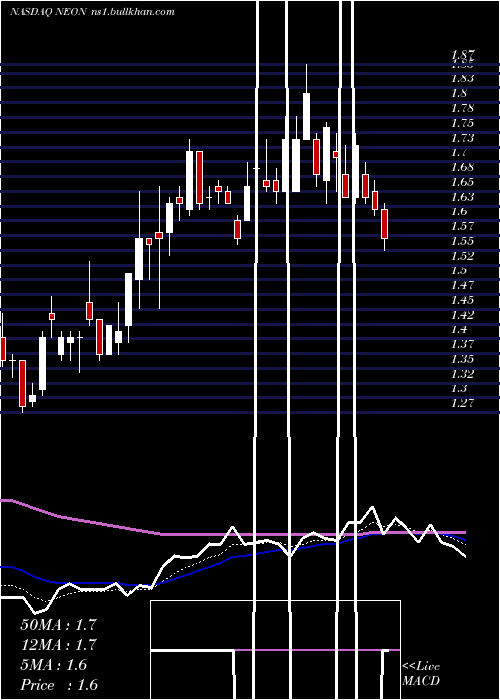Select the 1.83 price axis label
This screenshot has width=500, height=700.
tap(462, 78)
